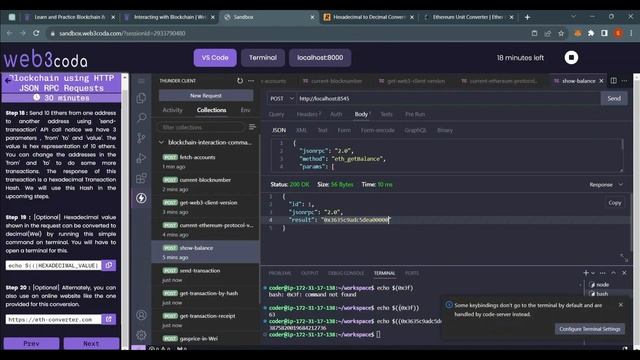The height and width of the screenshot is (360, 640).
Task: Switch to the VS Code view
Action: point(215,58)
